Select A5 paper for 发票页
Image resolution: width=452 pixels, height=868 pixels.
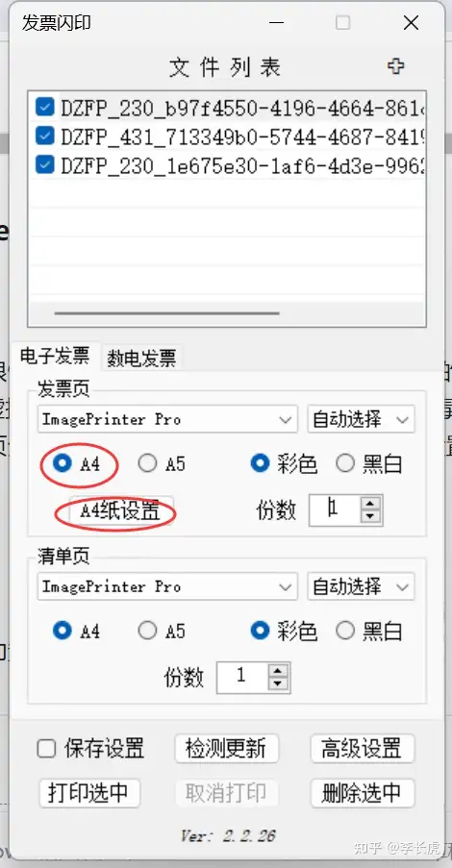[147, 463]
